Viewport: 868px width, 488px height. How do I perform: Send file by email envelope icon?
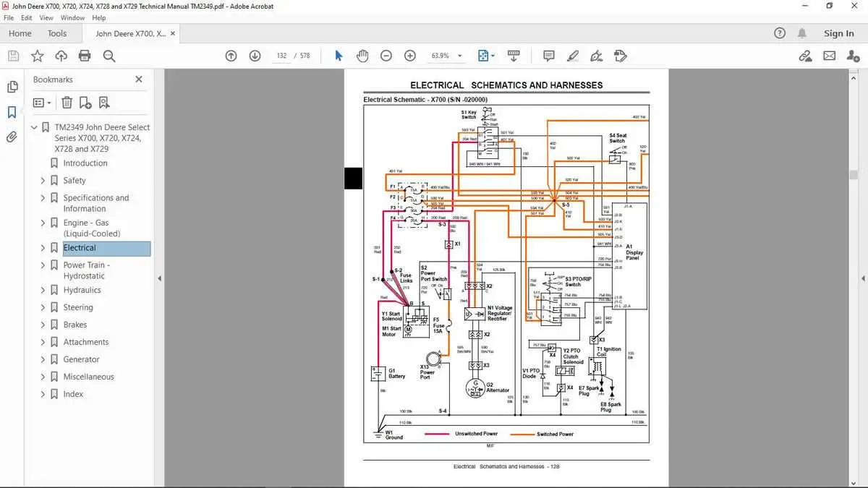coord(829,56)
